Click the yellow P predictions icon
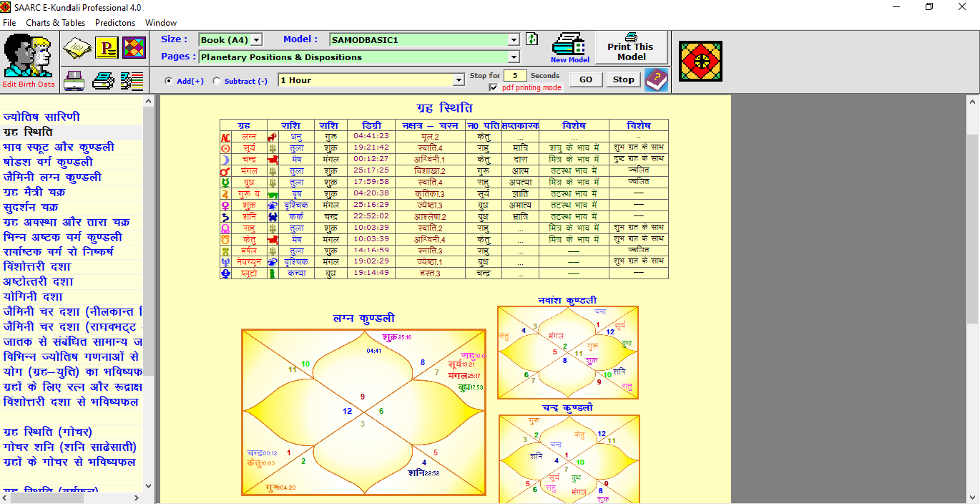980x504 pixels. click(107, 48)
